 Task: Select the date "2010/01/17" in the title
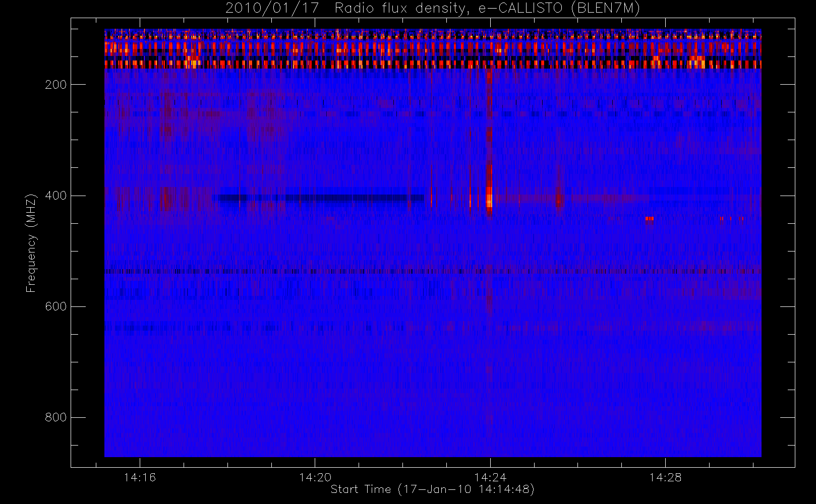point(272,9)
